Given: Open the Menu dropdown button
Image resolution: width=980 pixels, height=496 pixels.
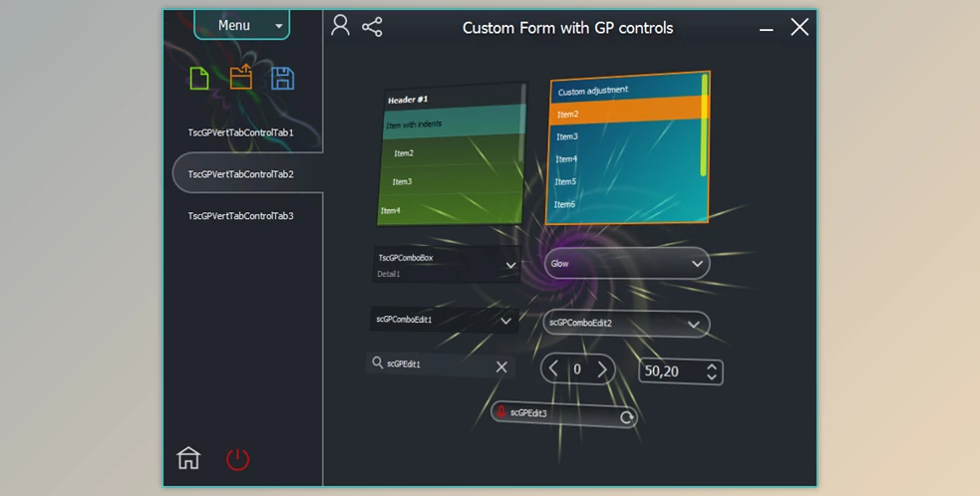Looking at the screenshot, I should (x=242, y=25).
